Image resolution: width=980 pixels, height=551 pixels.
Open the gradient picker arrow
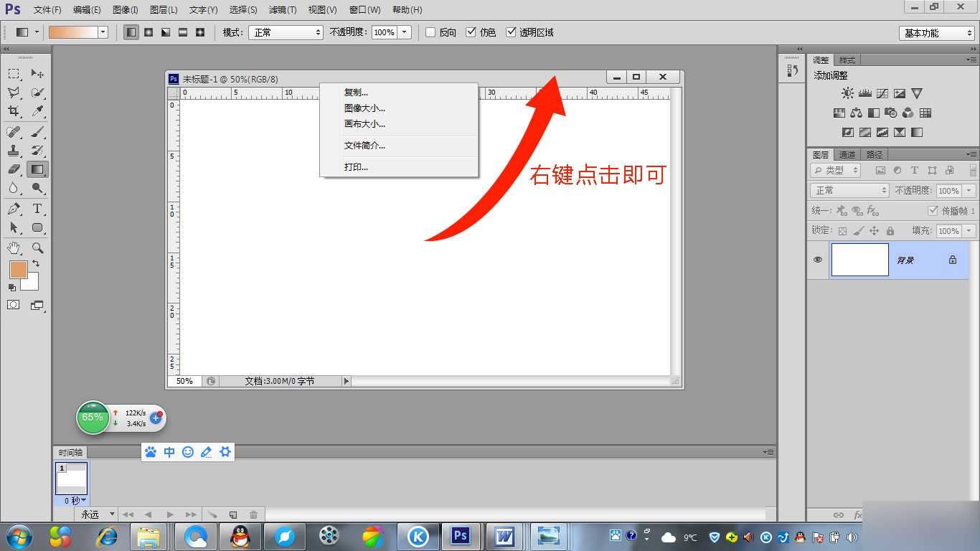pyautogui.click(x=103, y=32)
